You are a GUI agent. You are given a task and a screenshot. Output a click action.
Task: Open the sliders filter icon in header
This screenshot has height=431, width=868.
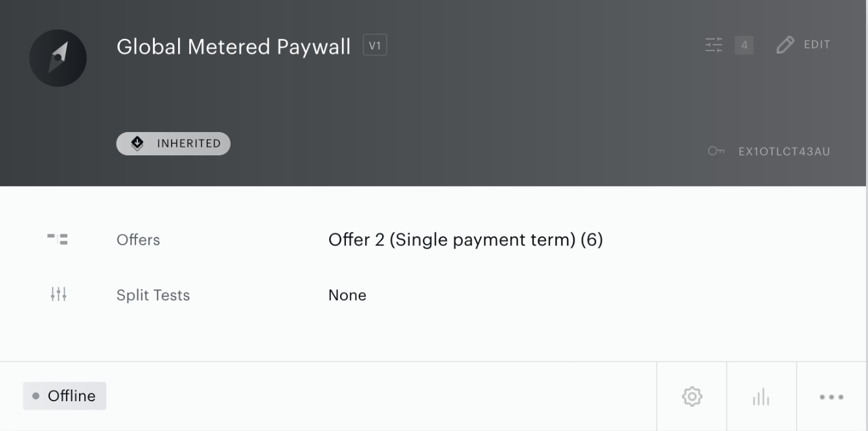pyautogui.click(x=714, y=45)
